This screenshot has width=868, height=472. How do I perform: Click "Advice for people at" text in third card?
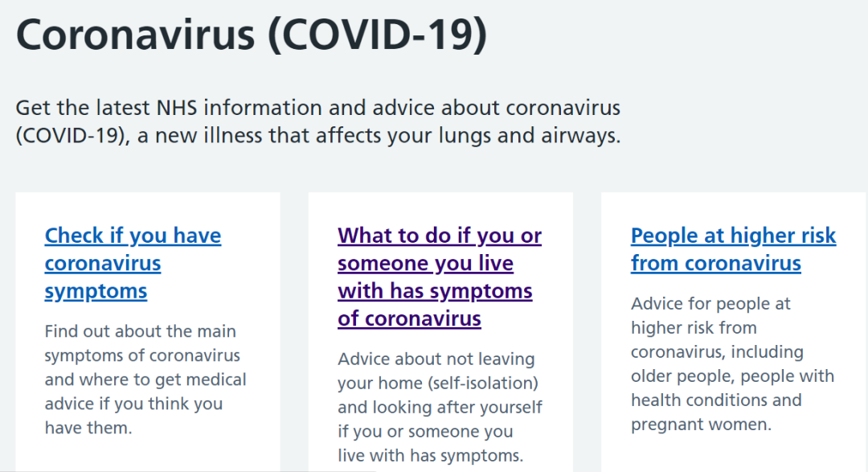[710, 304]
